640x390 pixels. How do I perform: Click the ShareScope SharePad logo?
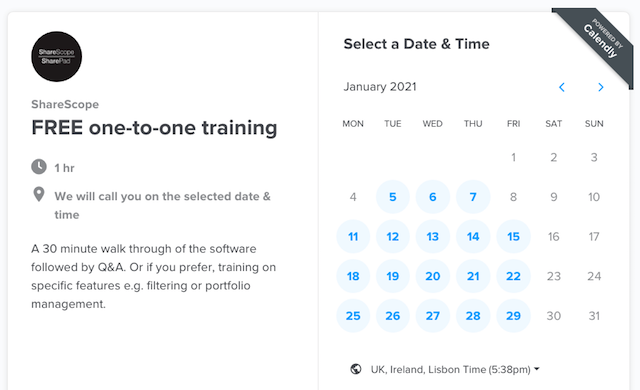[x=56, y=56]
